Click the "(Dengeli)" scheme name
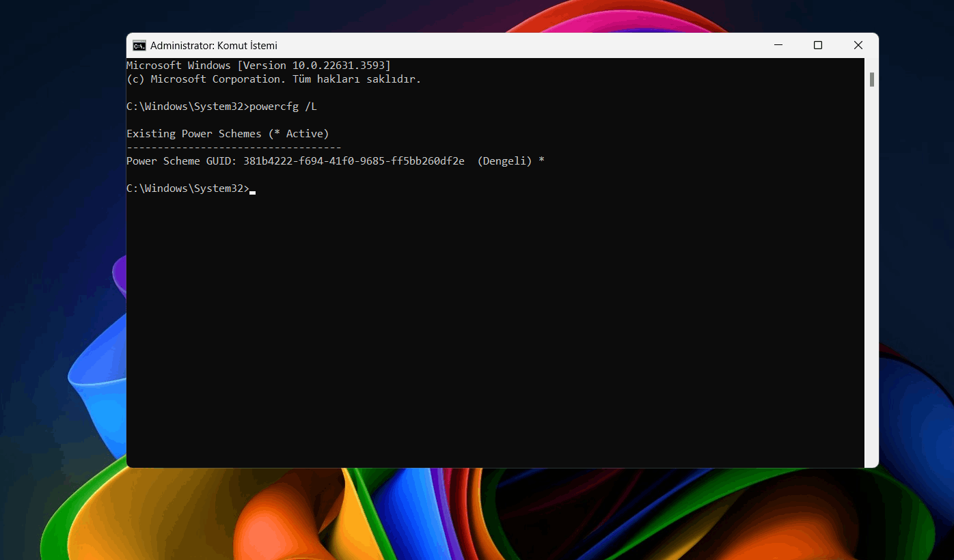 (x=504, y=161)
